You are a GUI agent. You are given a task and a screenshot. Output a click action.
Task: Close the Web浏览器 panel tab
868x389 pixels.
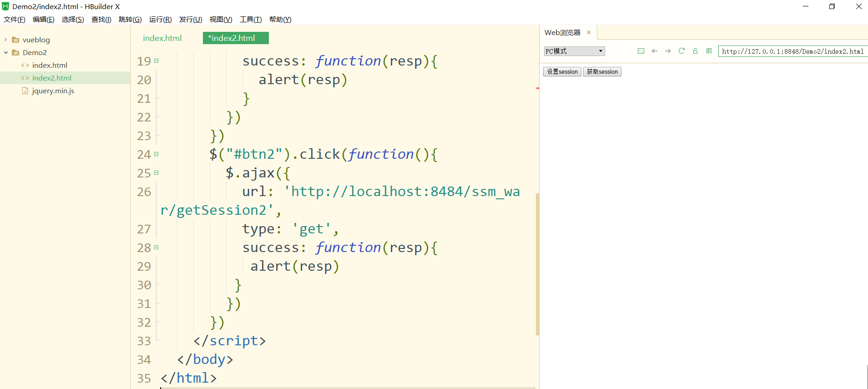coord(589,32)
